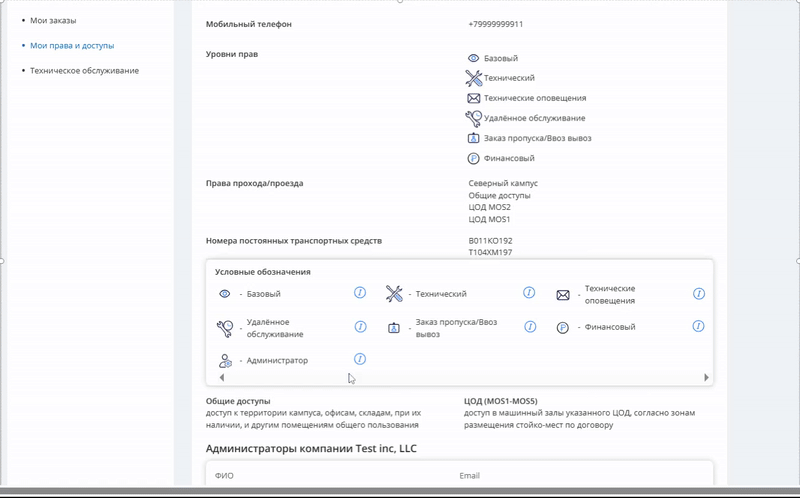
Task: Click crossed tools icon in Уровни прав list
Action: [474, 78]
